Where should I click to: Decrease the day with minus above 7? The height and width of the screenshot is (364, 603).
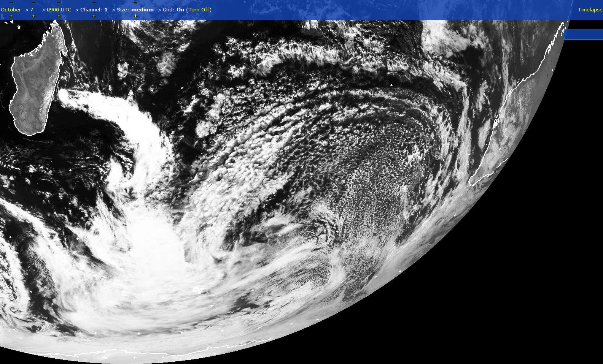tap(34, 3)
